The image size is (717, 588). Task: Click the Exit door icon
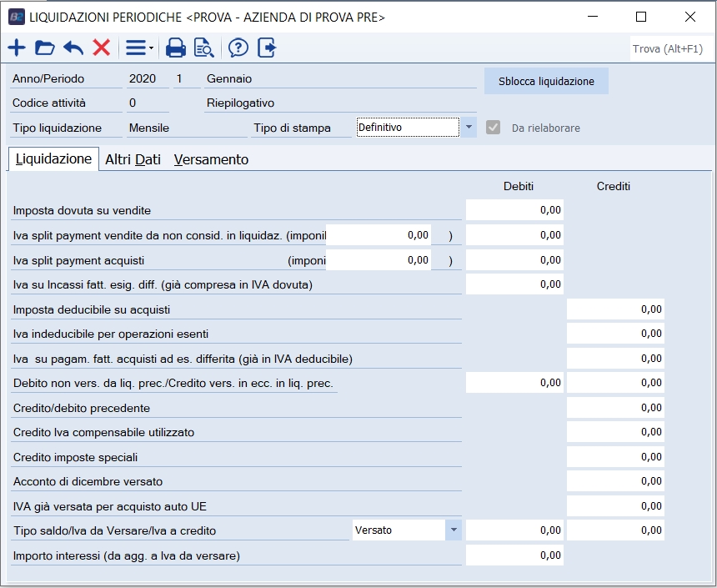[x=267, y=48]
